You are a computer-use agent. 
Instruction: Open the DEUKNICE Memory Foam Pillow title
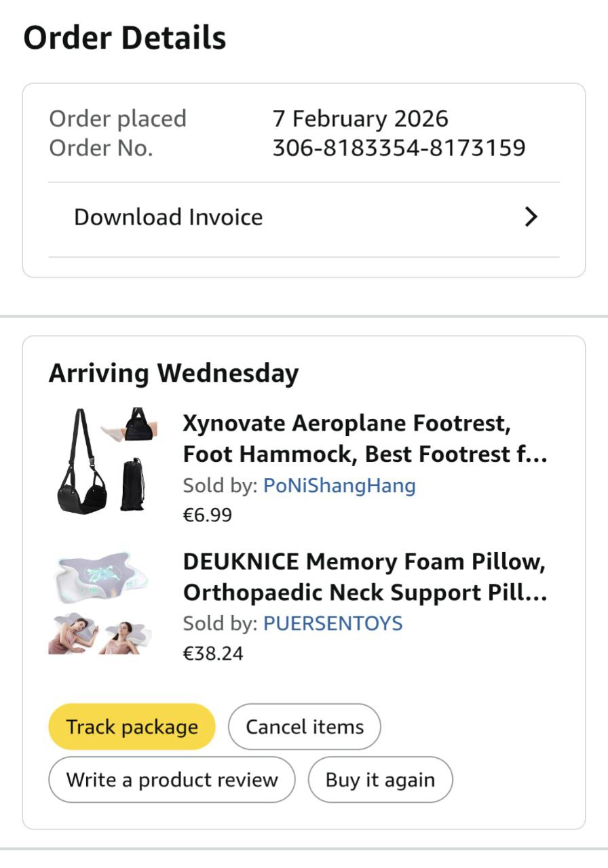(364, 577)
